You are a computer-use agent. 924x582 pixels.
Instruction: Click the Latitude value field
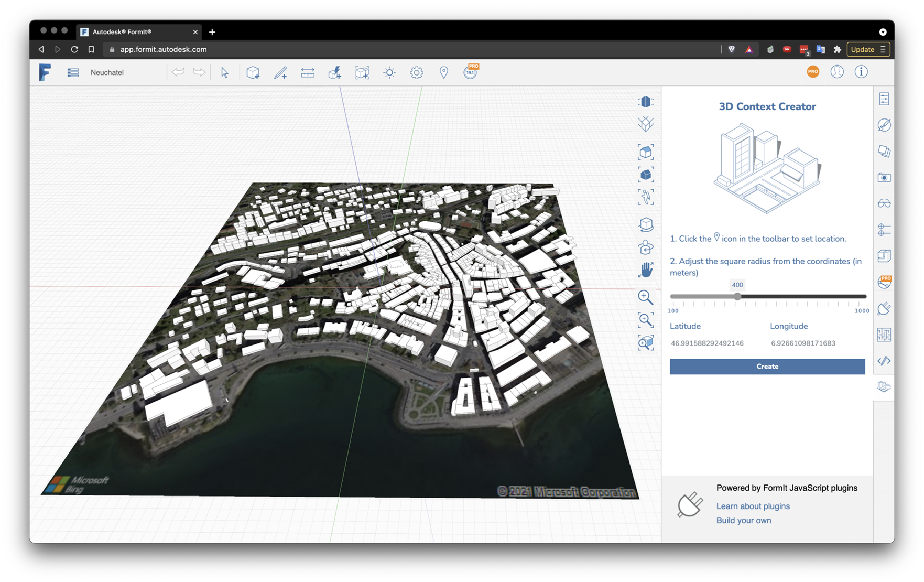707,343
